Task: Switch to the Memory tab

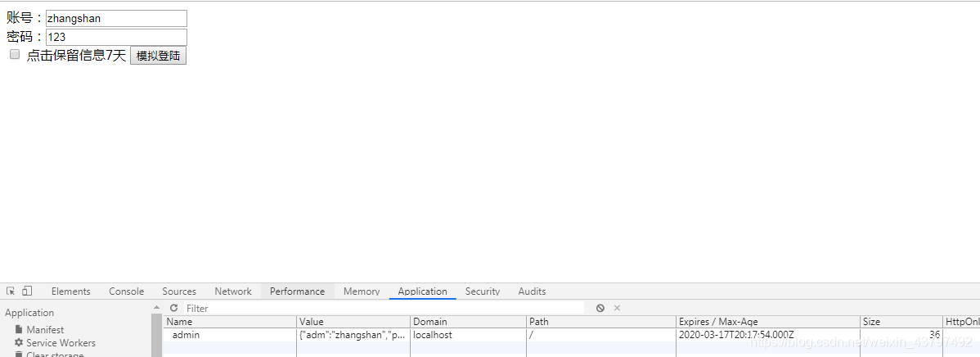Action: (362, 291)
